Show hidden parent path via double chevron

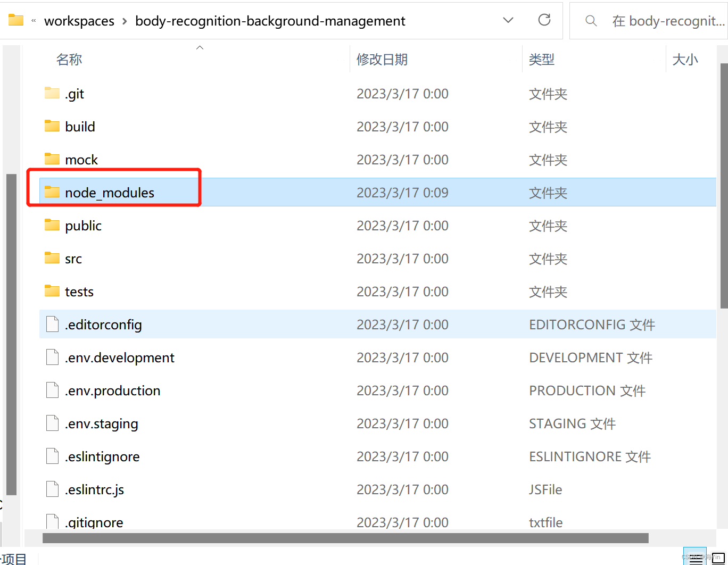tap(34, 21)
